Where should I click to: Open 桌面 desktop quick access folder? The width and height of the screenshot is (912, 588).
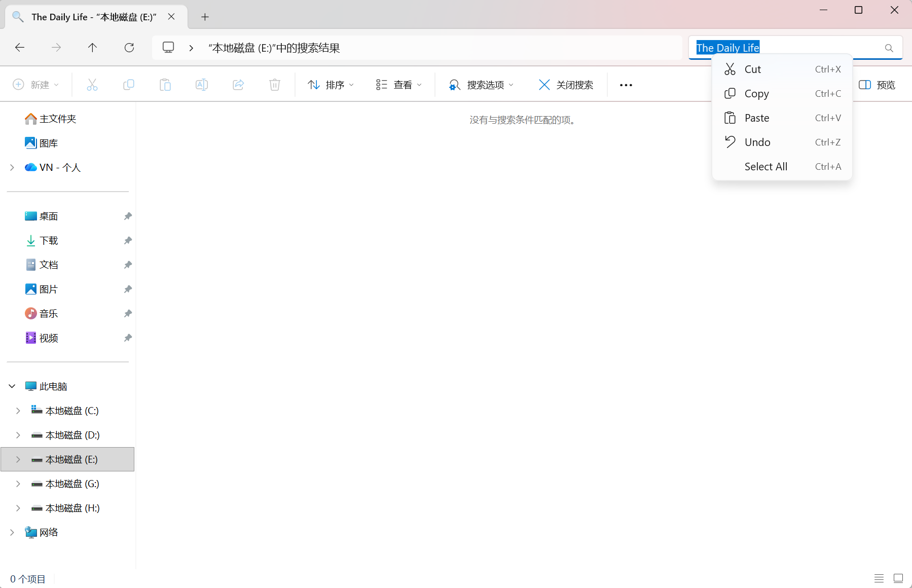[42, 216]
